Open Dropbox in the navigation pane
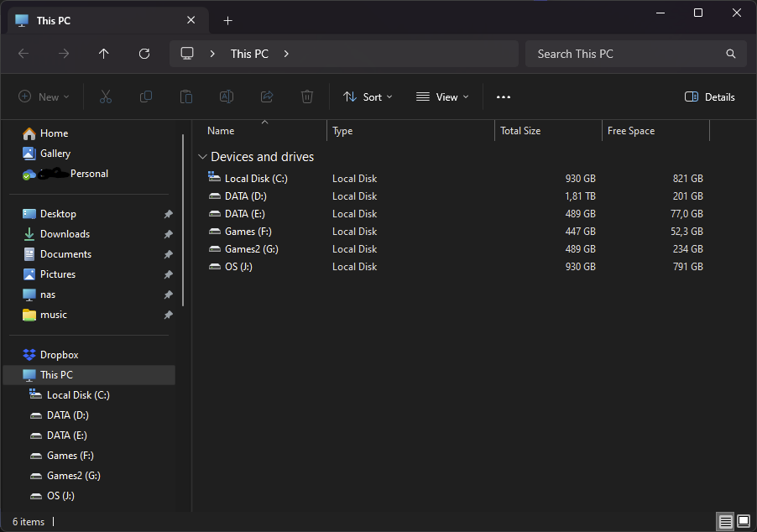 pyautogui.click(x=50, y=355)
